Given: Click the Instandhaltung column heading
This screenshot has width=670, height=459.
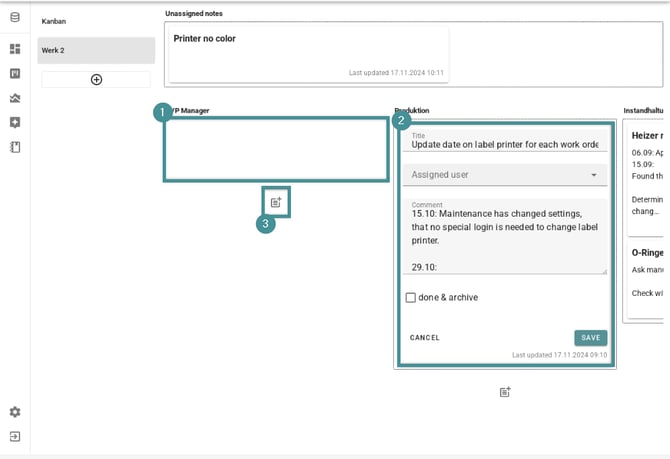Looking at the screenshot, I should tap(643, 111).
